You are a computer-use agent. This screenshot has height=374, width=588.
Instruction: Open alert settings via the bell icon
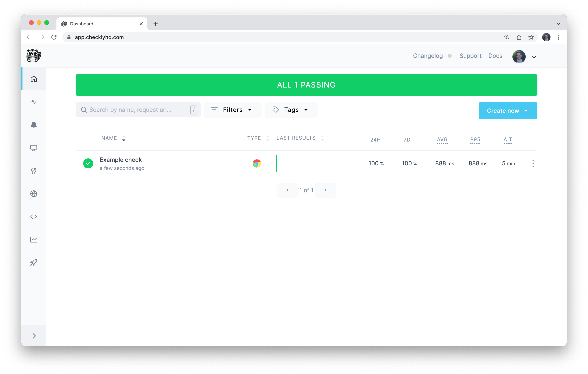(x=34, y=125)
